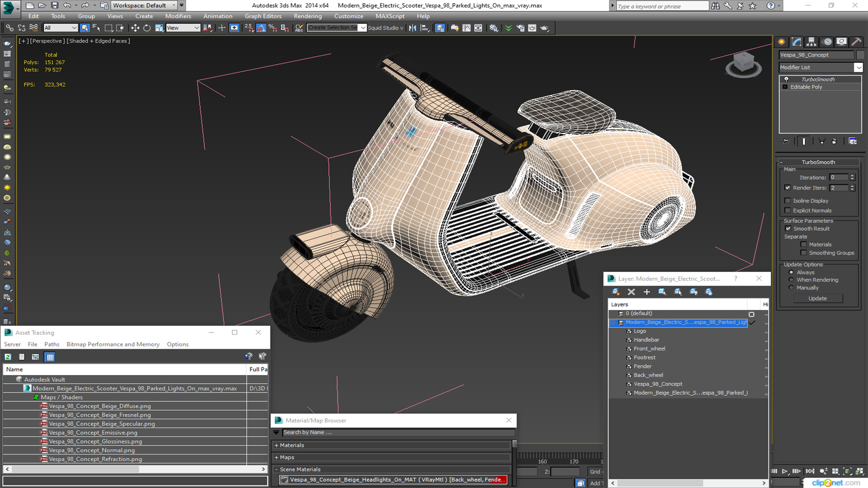Toggle the Smooth Result checkbox
Image resolution: width=868 pixels, height=488 pixels.
788,229
